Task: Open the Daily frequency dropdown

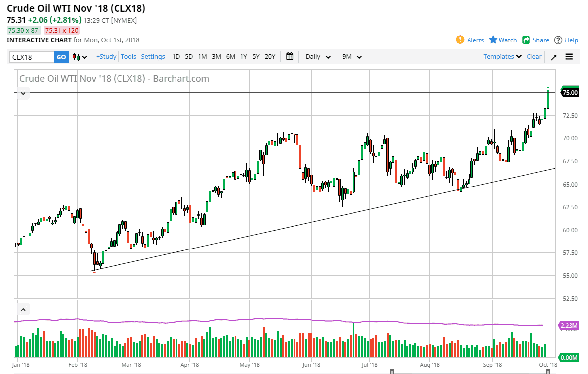Action: point(317,57)
